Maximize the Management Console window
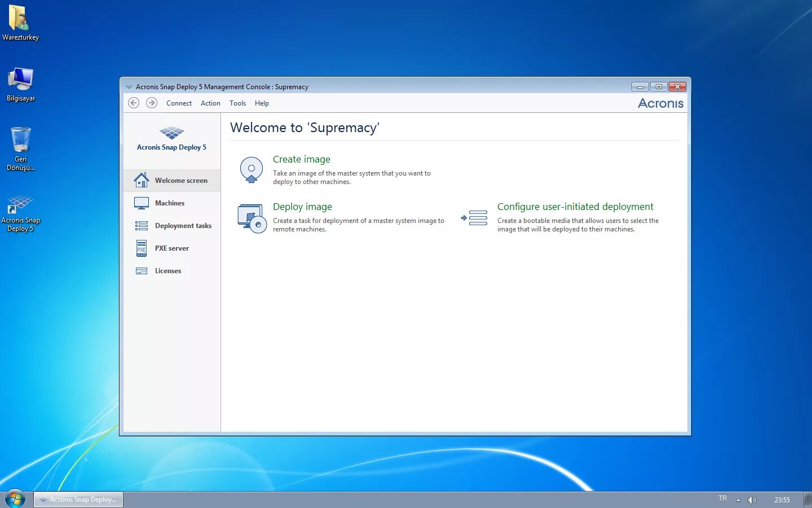812x508 pixels. [x=658, y=86]
